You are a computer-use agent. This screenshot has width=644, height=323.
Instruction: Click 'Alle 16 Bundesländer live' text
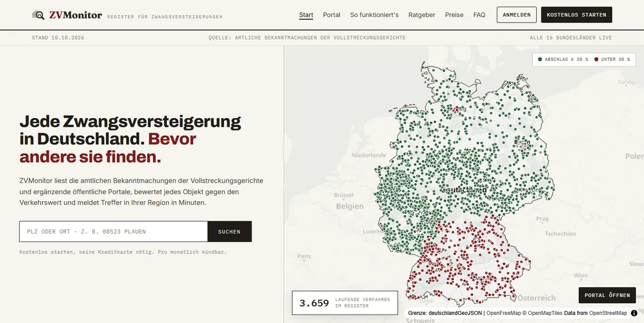click(x=571, y=38)
